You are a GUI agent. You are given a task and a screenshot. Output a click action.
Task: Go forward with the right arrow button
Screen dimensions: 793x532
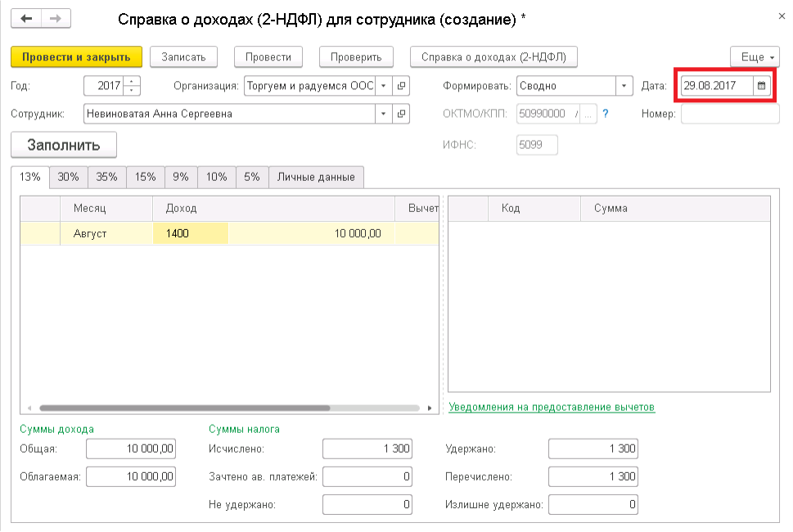tap(55, 19)
